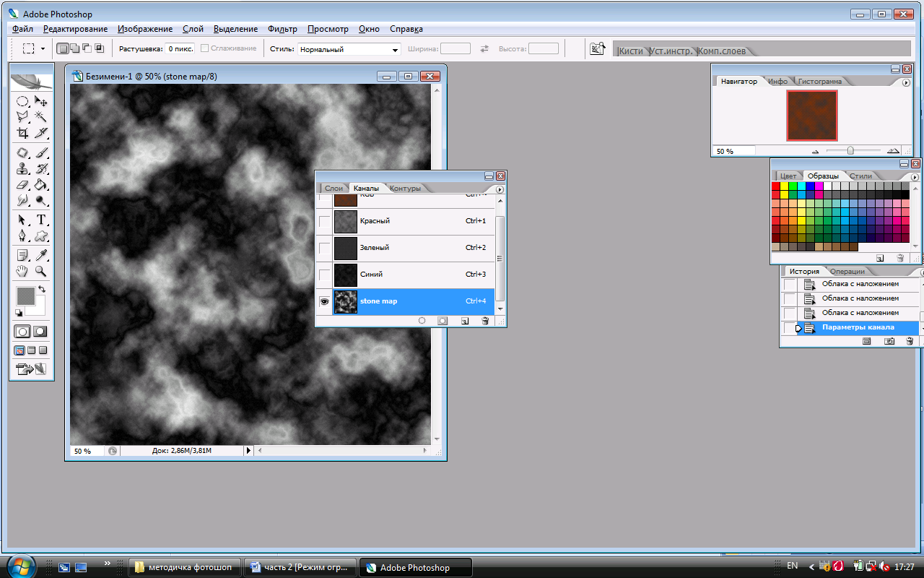This screenshot has width=924, height=578.
Task: Save selection as channel icon
Action: pyautogui.click(x=443, y=320)
